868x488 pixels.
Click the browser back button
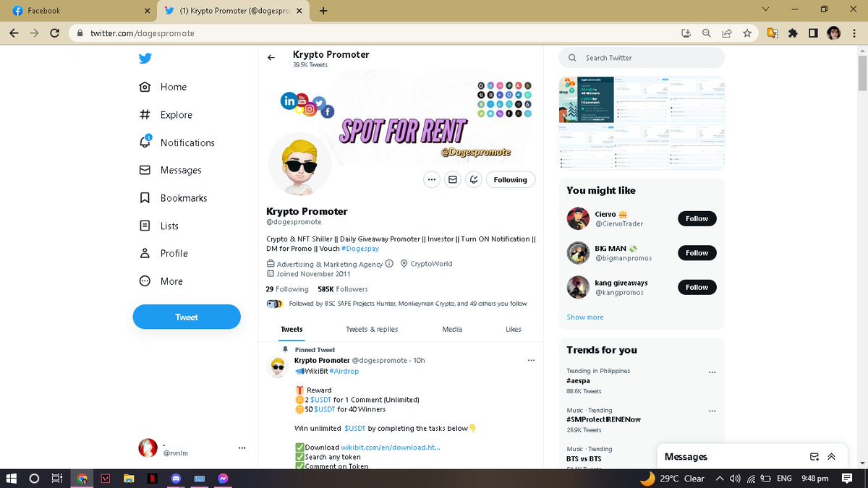point(14,33)
